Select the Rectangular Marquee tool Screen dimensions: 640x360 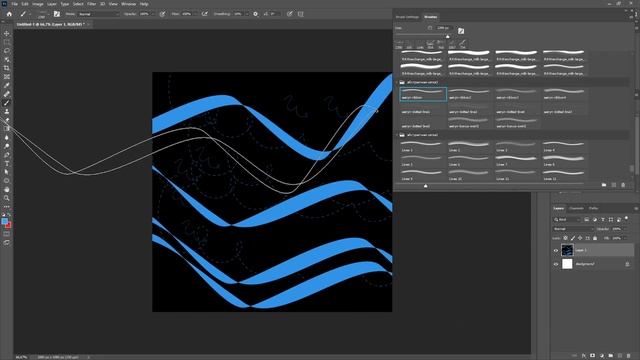7,42
